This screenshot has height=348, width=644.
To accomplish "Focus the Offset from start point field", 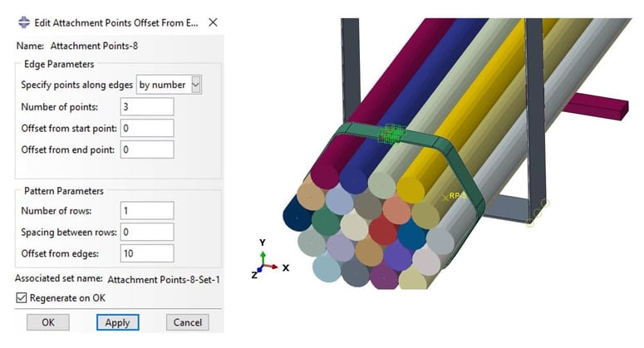I will [x=147, y=128].
